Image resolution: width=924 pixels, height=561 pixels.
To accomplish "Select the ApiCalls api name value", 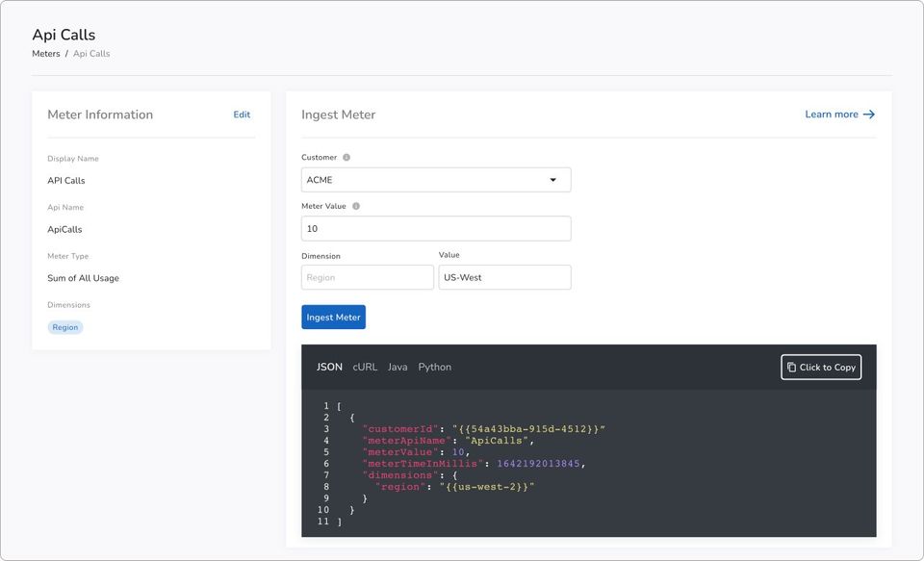I will pyautogui.click(x=64, y=229).
